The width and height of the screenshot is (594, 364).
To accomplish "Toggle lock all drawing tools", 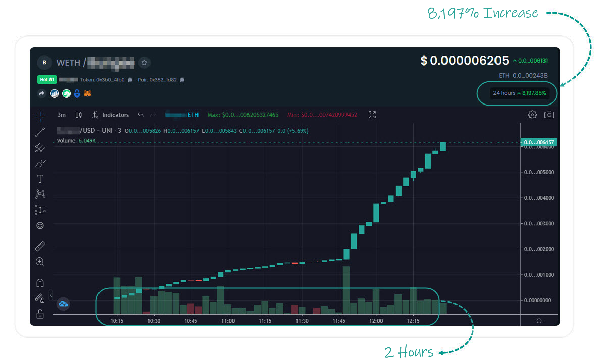I will coord(40,314).
